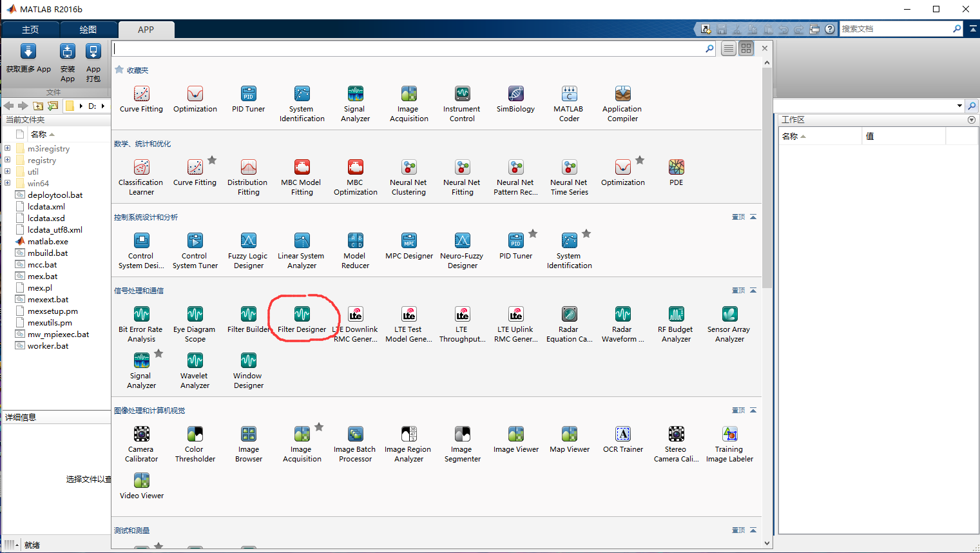Open the workspace panel actions menu
Screen dimensions: 980x553
(x=972, y=120)
